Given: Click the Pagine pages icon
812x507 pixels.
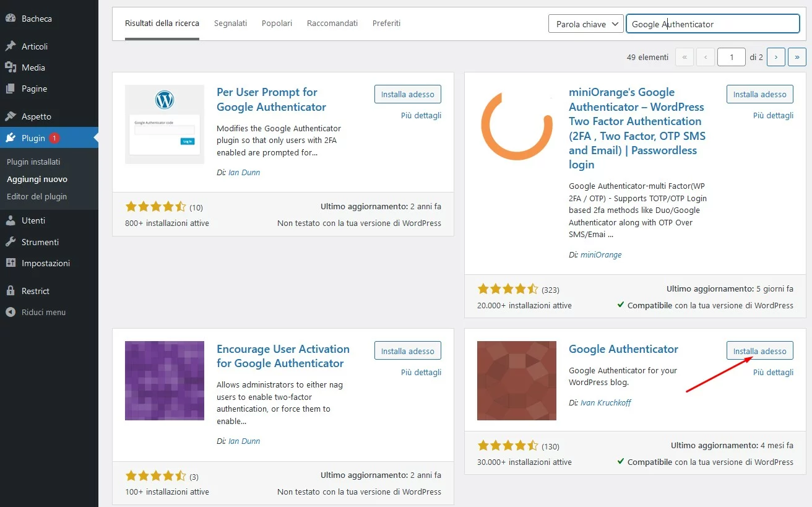Looking at the screenshot, I should (x=11, y=89).
